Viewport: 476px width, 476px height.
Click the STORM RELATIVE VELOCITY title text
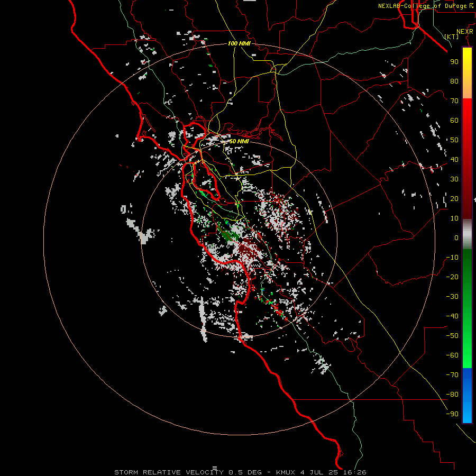tap(169, 472)
